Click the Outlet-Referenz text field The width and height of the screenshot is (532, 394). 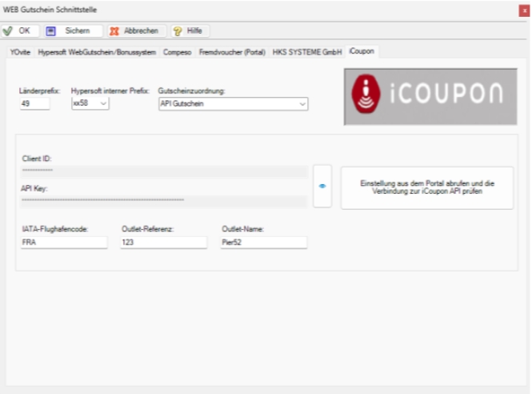pyautogui.click(x=162, y=243)
